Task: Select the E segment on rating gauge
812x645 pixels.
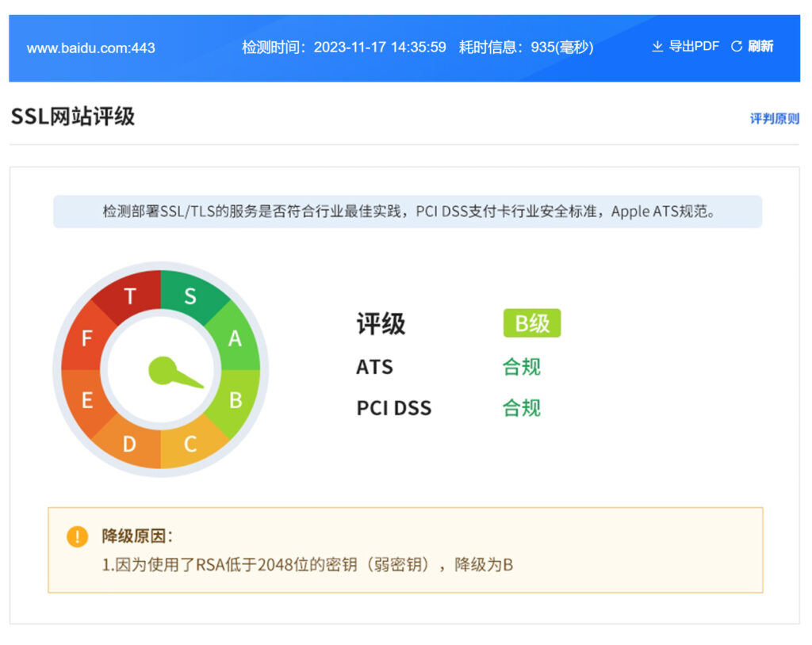Action: click(86, 400)
